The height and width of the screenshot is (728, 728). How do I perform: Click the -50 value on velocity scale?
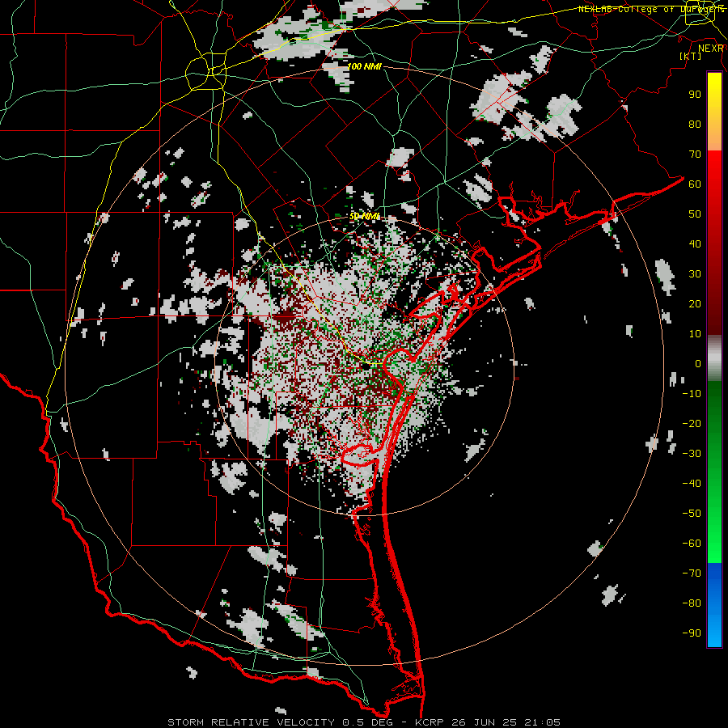coord(692,514)
